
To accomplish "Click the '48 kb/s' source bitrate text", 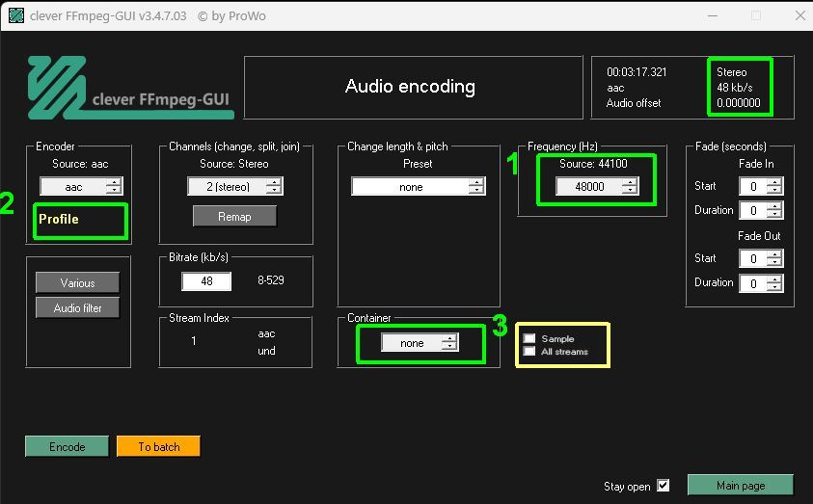I will 735,88.
